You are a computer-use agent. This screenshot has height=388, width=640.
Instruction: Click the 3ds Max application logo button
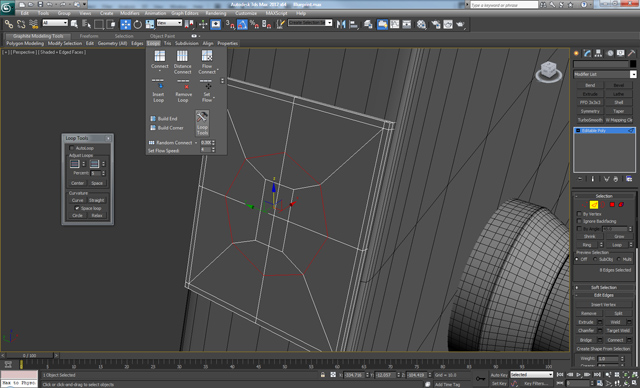click(x=7, y=7)
